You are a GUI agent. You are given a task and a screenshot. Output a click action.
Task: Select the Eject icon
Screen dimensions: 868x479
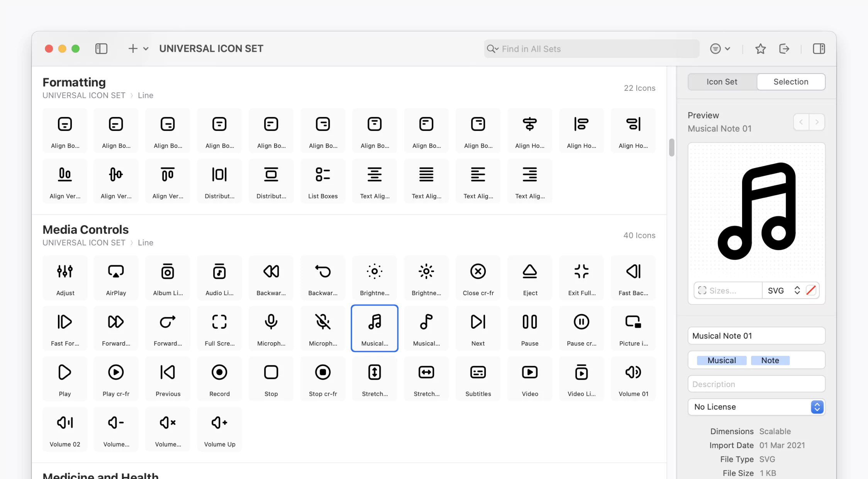[530, 278]
